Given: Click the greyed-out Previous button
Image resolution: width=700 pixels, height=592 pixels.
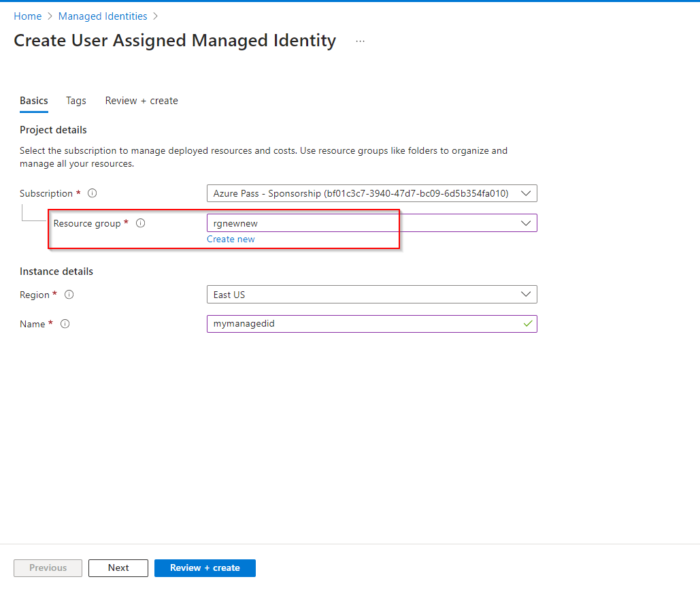Looking at the screenshot, I should [x=48, y=568].
